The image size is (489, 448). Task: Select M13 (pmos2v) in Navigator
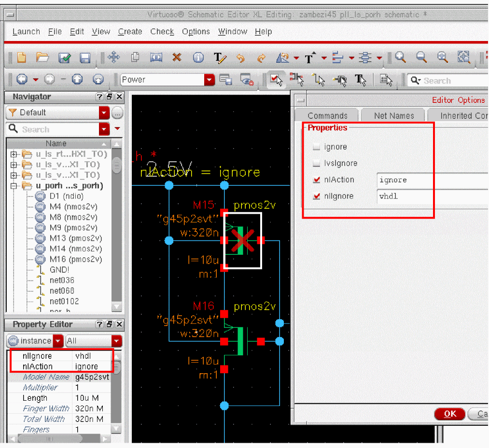[x=75, y=238]
